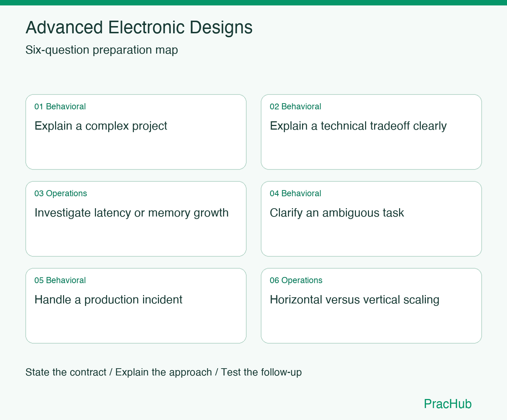Click the '01 Behavioral' label
This screenshot has height=420, width=507.
[x=60, y=106]
